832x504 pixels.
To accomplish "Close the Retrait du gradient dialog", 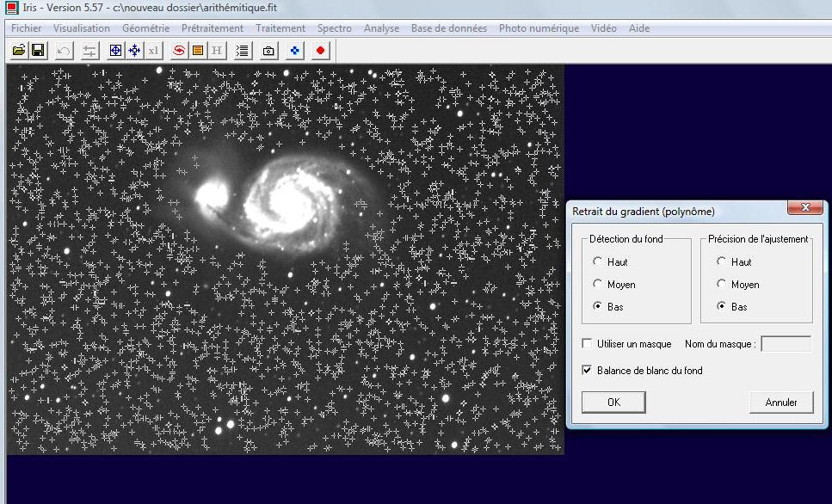I will (x=805, y=207).
